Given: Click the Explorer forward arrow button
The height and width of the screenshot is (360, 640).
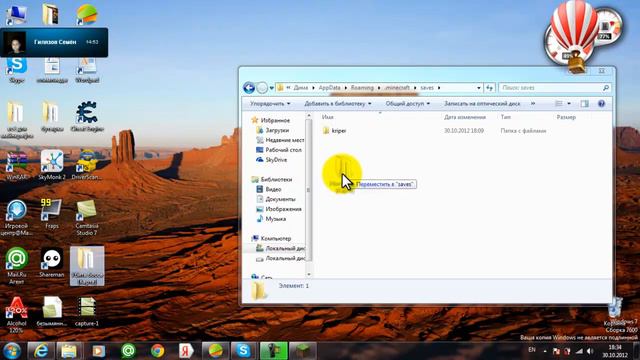Looking at the screenshot, I should (262, 87).
